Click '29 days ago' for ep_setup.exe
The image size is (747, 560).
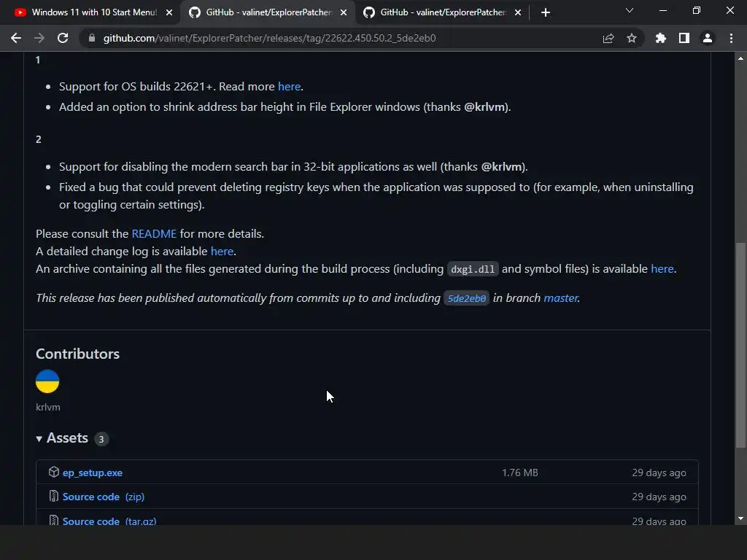pos(659,472)
